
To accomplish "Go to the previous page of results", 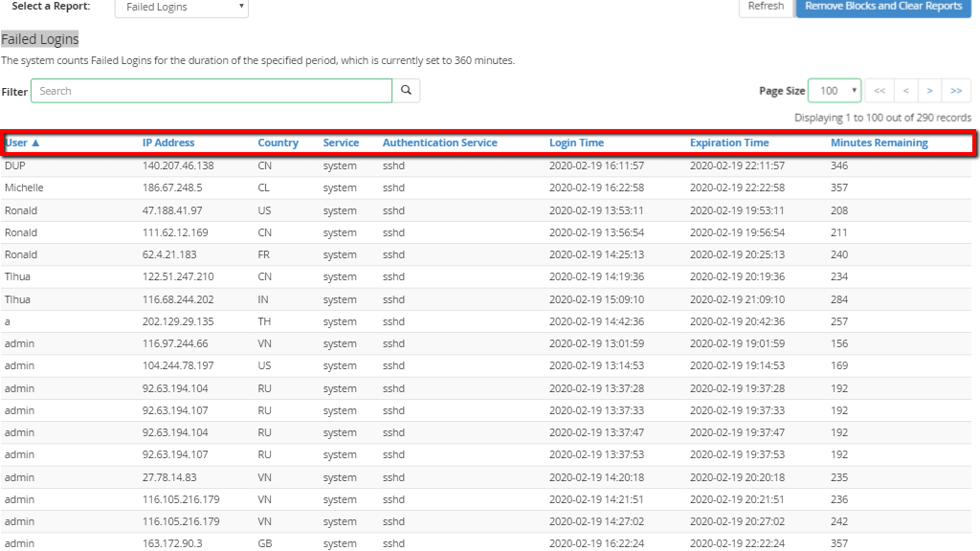I will (x=905, y=91).
